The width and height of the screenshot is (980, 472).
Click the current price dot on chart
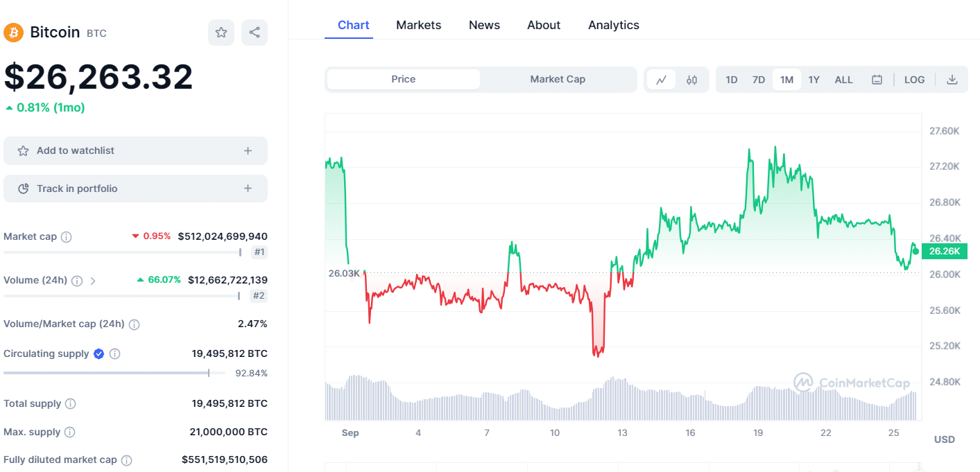[915, 251]
